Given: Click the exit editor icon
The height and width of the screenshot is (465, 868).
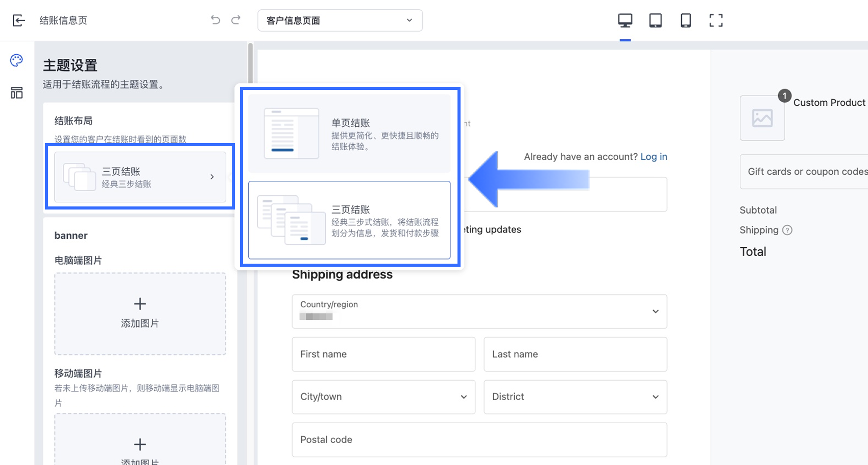Looking at the screenshot, I should pos(18,20).
